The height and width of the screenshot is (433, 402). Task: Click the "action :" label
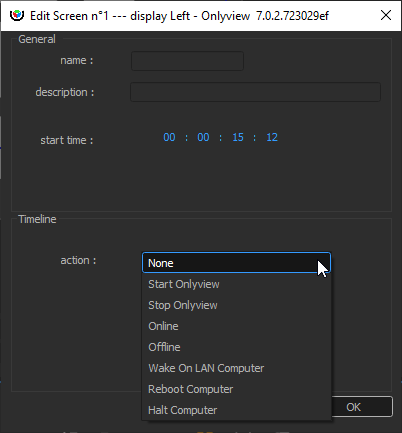pos(78,260)
